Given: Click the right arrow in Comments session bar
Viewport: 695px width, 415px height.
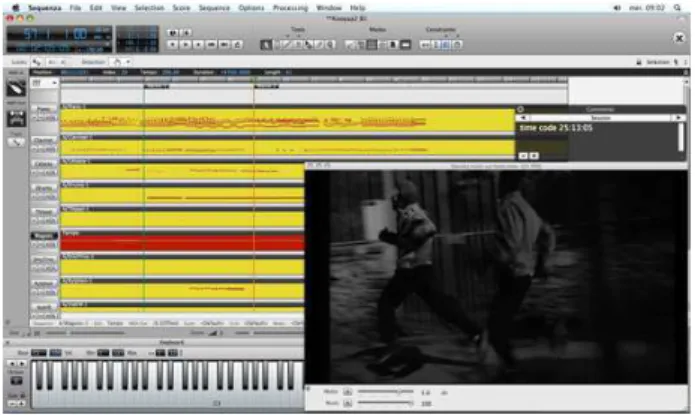Looking at the screenshot, I should point(678,117).
